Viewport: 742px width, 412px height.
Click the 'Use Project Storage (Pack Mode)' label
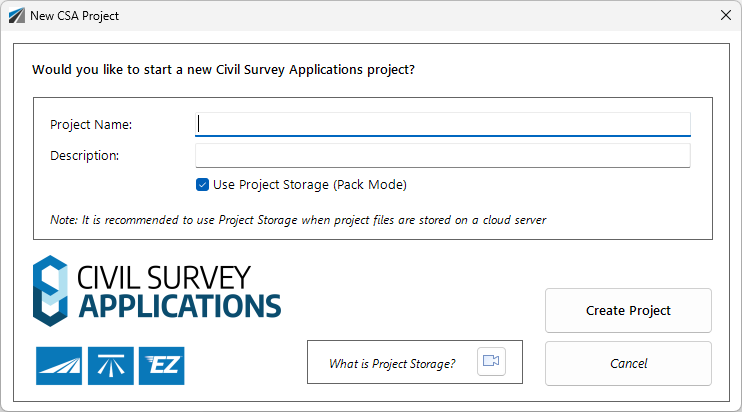[310, 184]
